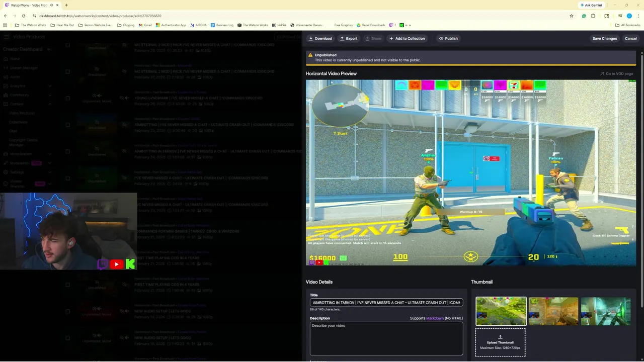Viewport: 644px width, 362px height.
Task: Open the Voicemeeter Banana bookmark
Action: (307, 25)
